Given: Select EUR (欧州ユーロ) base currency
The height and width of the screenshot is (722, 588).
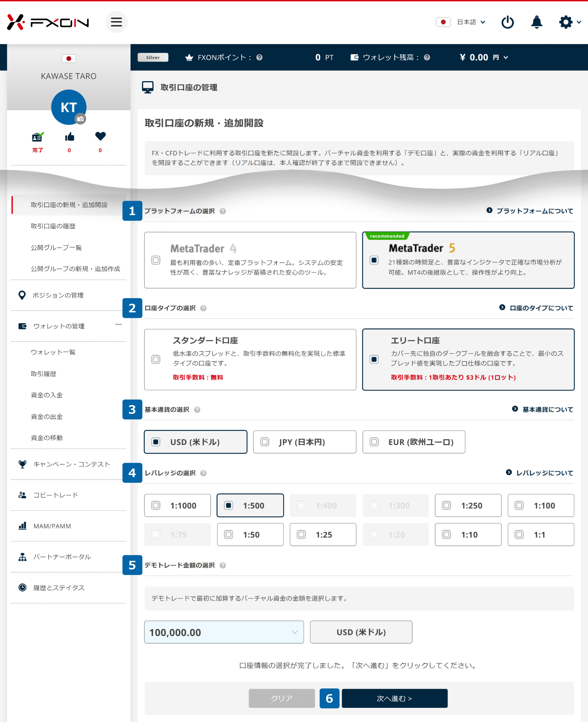Looking at the screenshot, I should (414, 442).
